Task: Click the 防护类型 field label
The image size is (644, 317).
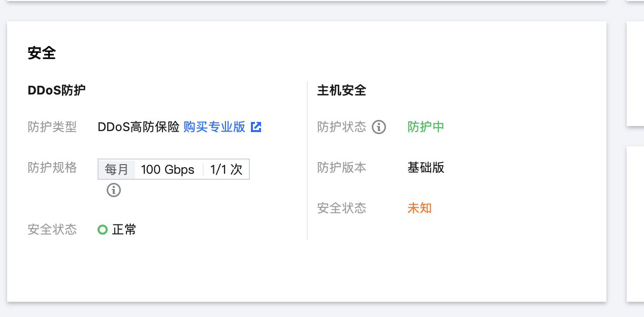Action: point(52,127)
